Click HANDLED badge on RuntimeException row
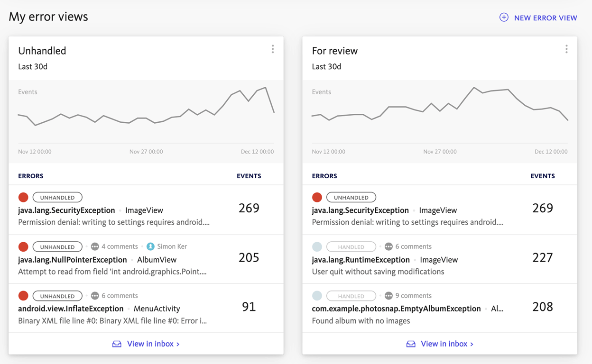 pos(351,246)
